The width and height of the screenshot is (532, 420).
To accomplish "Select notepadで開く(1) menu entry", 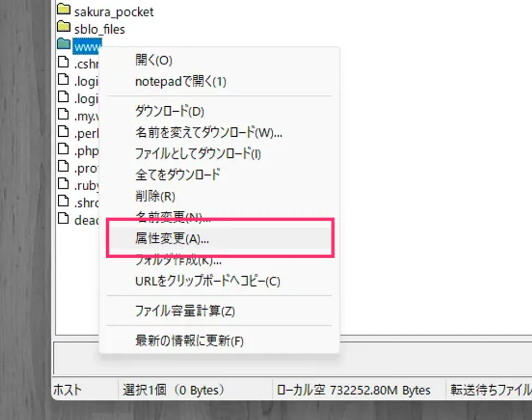I will [180, 82].
